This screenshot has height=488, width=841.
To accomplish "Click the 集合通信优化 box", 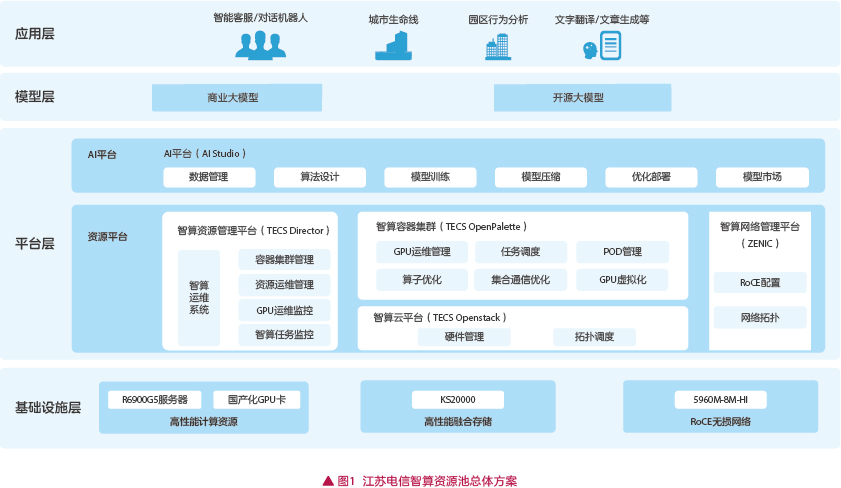I will coord(520,279).
